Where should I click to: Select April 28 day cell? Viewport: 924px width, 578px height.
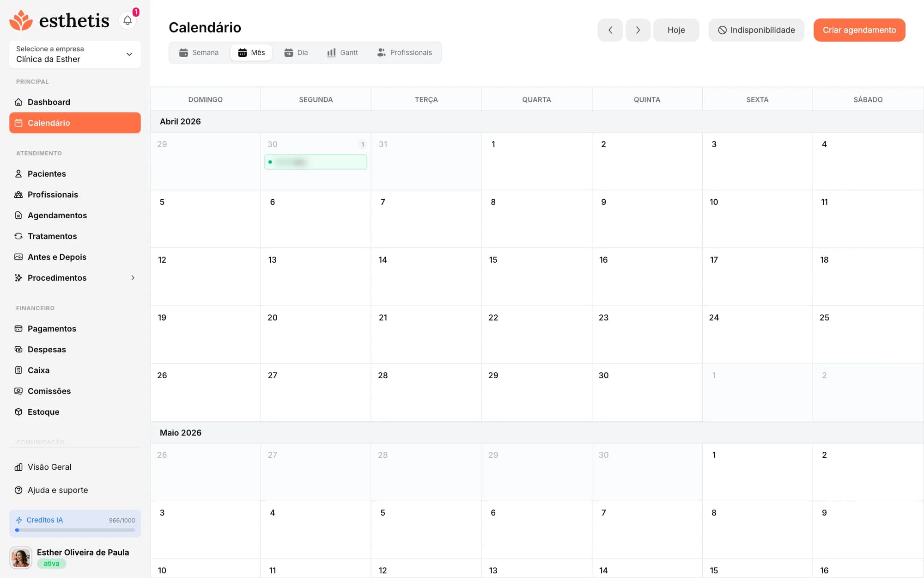[426, 392]
